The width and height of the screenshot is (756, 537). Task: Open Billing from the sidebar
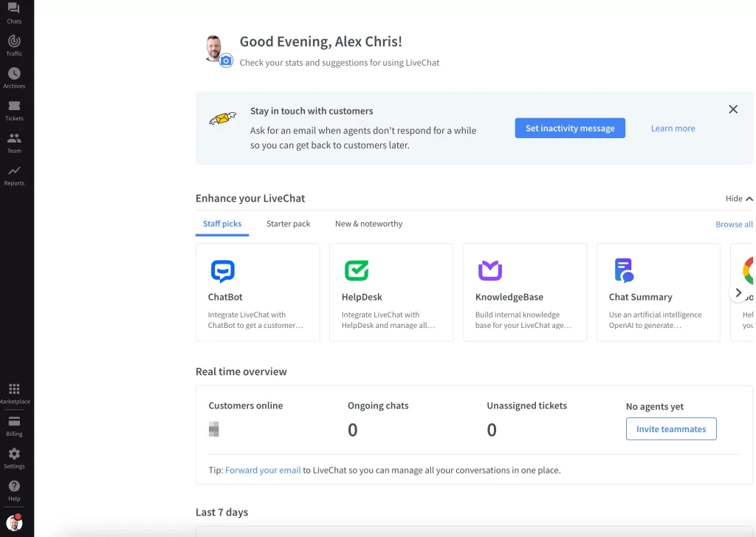14,423
